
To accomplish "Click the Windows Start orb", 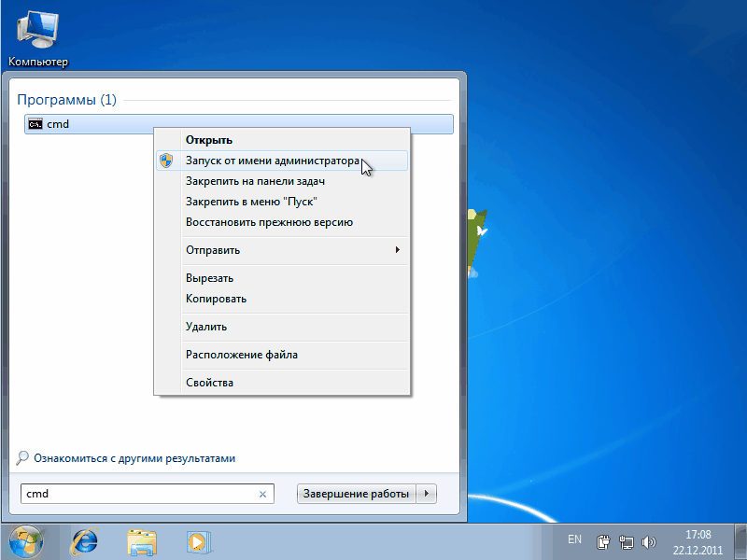I will click(26, 542).
